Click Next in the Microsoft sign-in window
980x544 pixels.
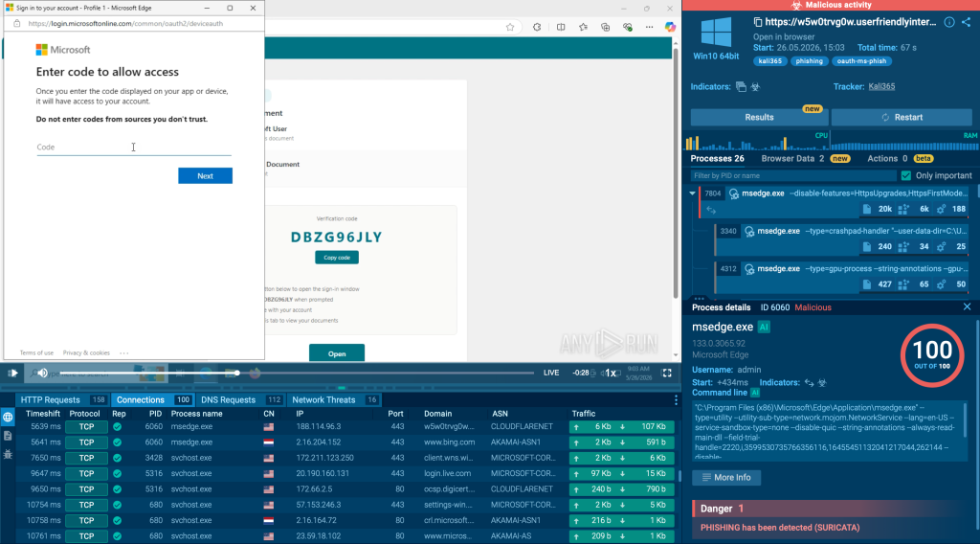[x=205, y=175]
